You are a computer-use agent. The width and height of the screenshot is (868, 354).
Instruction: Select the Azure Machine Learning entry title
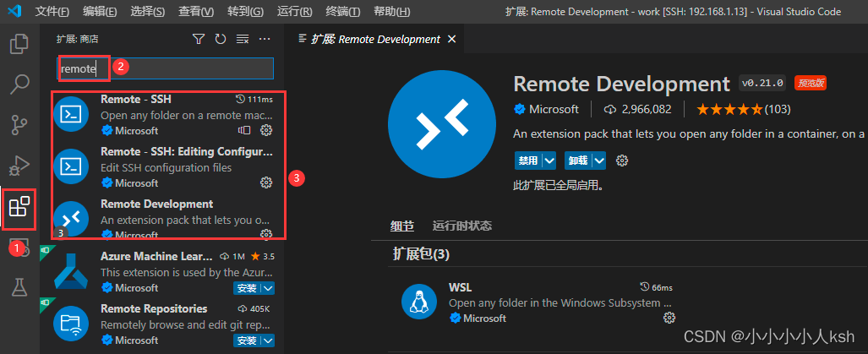pyautogui.click(x=156, y=256)
